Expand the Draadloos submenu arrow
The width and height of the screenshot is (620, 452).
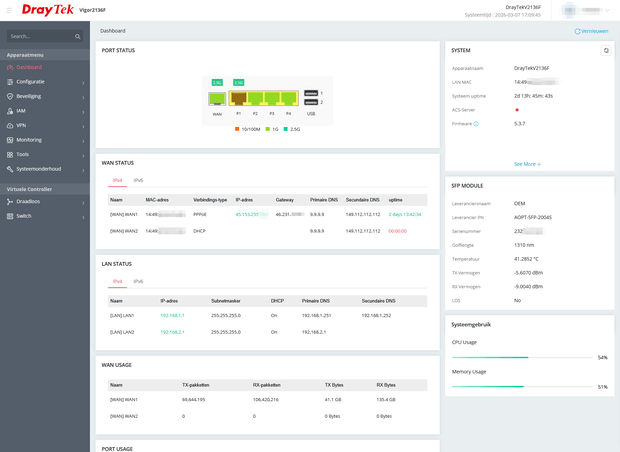coord(83,202)
